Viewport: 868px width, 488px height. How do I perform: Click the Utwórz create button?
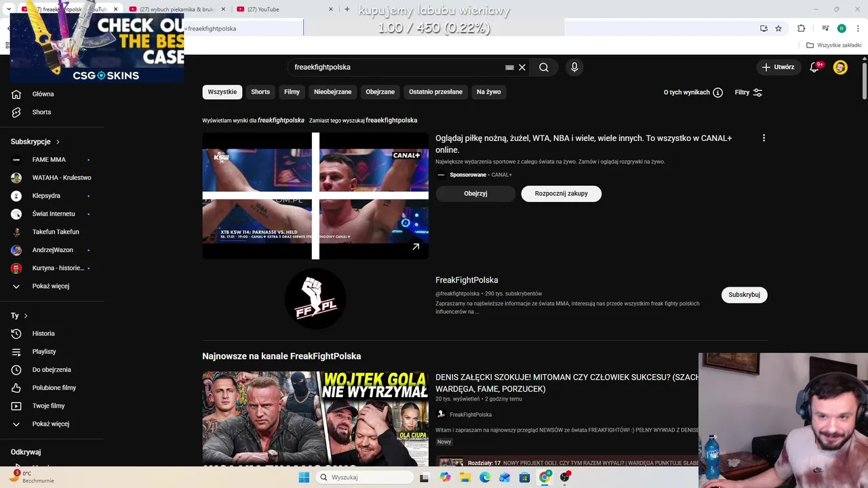[x=778, y=67]
